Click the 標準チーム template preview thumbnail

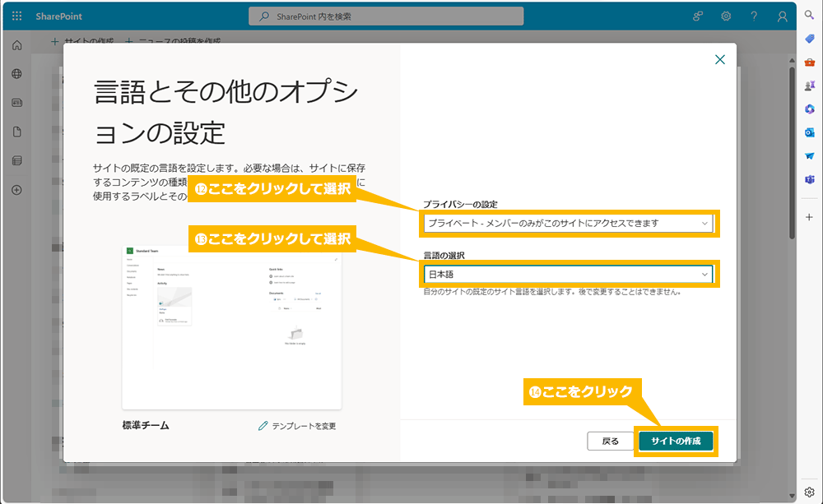[x=231, y=327]
